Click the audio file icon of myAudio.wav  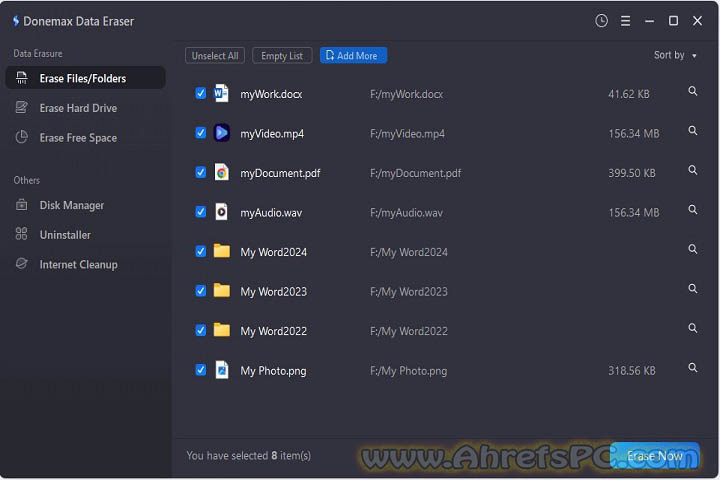(221, 212)
